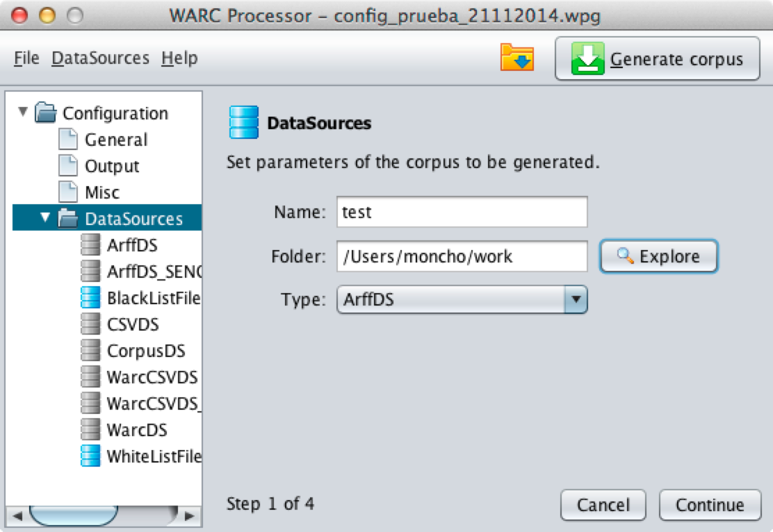Click the Cancel button
The width and height of the screenshot is (773, 532).
[x=603, y=505]
